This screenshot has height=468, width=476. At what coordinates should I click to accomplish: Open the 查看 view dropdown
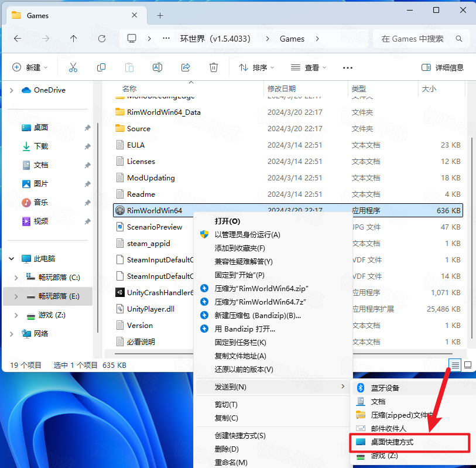pyautogui.click(x=309, y=67)
